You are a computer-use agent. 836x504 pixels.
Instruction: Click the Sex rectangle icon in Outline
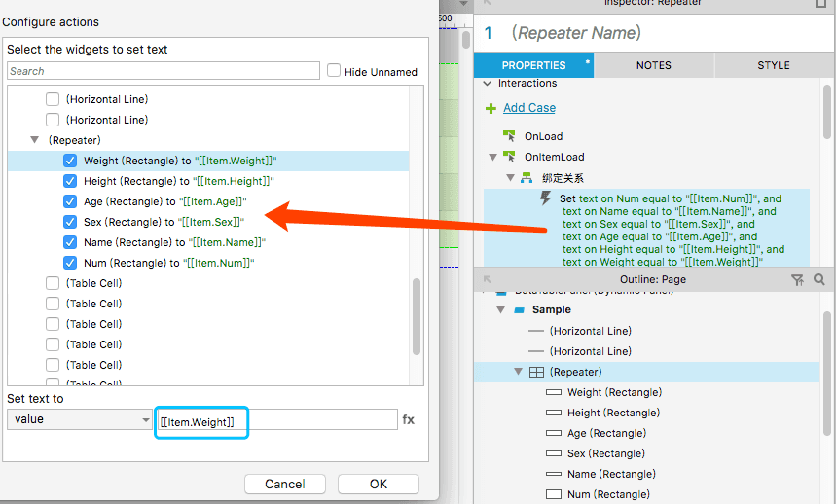(554, 453)
